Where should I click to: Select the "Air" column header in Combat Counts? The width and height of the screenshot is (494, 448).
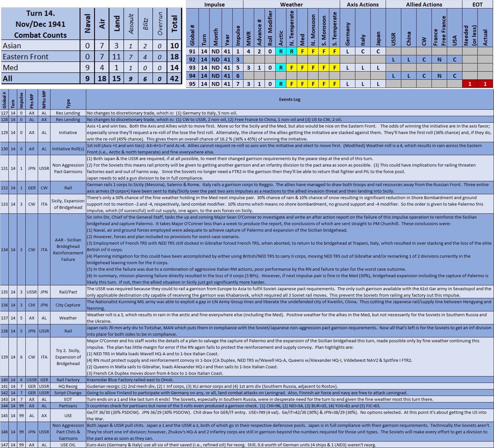pos(102,24)
